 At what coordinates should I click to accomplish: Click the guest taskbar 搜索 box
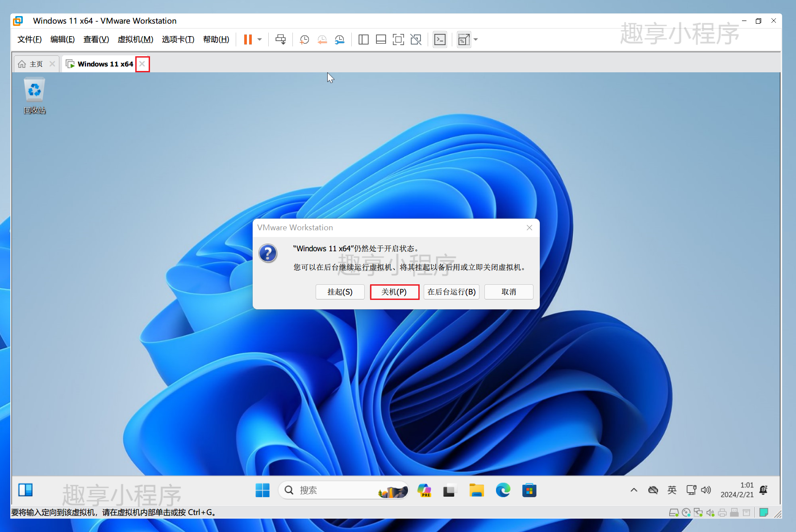coord(343,490)
